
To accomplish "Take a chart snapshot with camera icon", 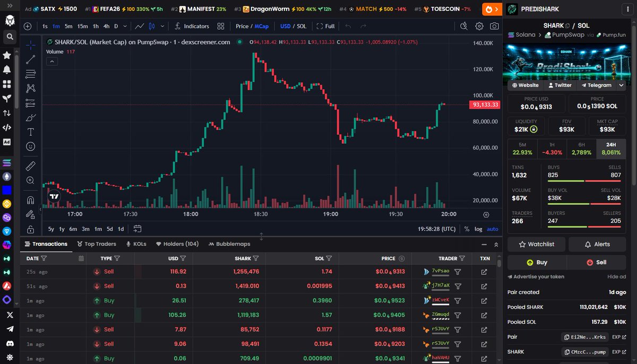I will pos(494,26).
